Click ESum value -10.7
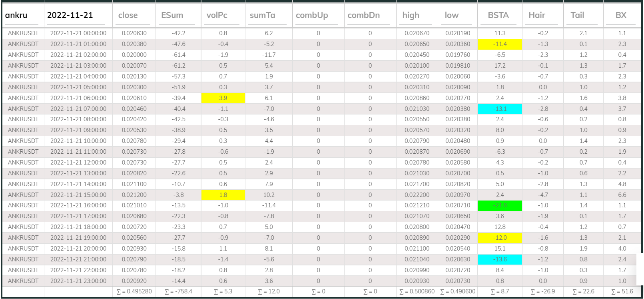The width and height of the screenshot is (644, 299). (x=178, y=184)
